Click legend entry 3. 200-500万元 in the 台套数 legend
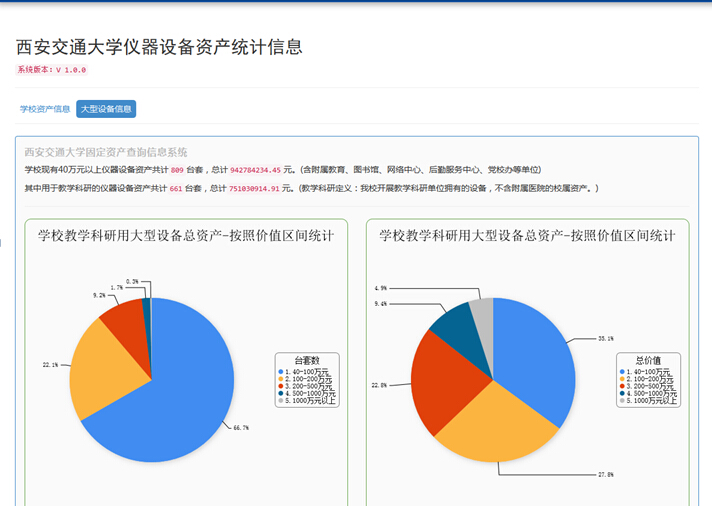The width and height of the screenshot is (712, 506). (x=305, y=387)
